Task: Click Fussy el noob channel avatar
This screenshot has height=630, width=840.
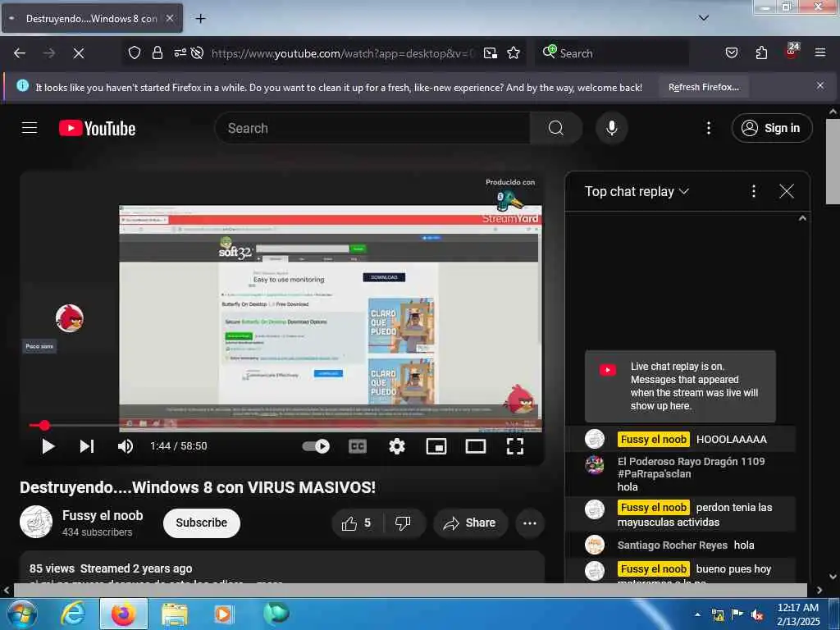Action: [x=36, y=522]
